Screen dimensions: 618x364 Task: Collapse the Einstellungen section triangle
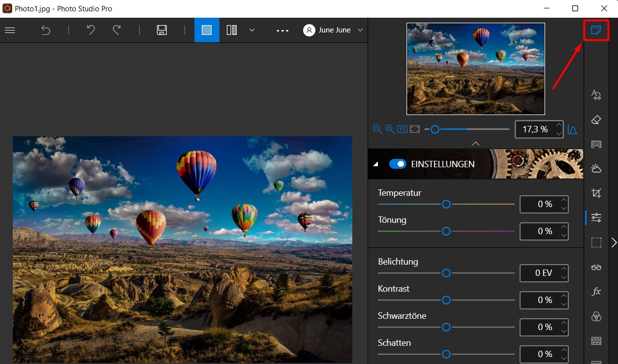click(x=376, y=164)
